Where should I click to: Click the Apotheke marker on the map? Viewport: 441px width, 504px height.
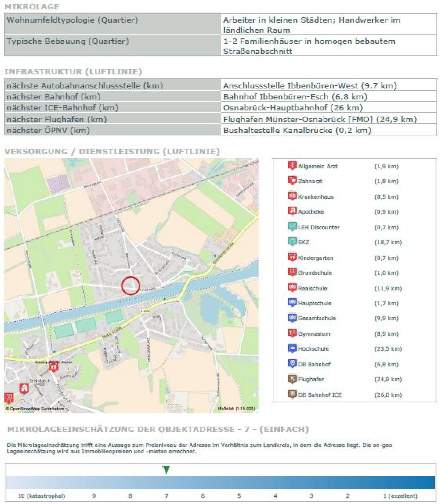pos(24,389)
